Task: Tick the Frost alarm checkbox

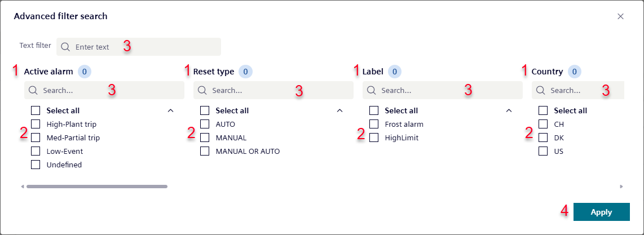Action: point(374,124)
